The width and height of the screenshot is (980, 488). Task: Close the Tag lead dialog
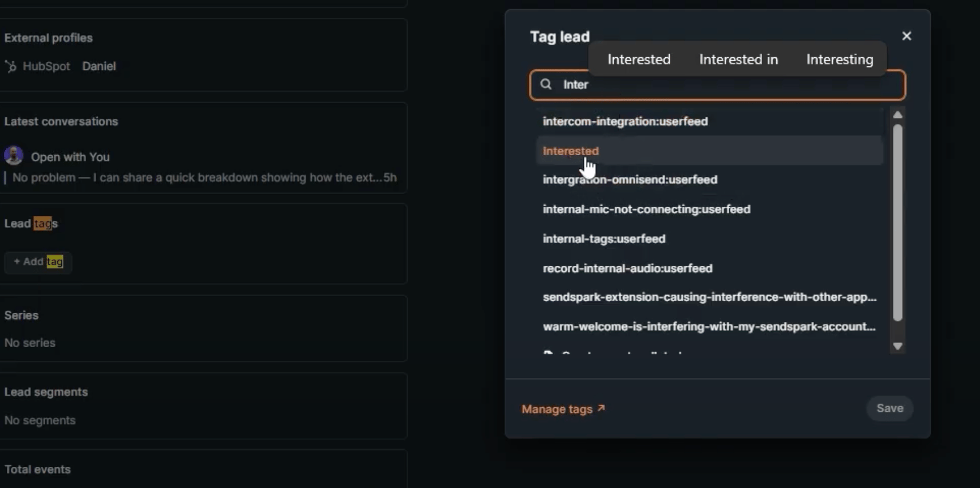(907, 36)
